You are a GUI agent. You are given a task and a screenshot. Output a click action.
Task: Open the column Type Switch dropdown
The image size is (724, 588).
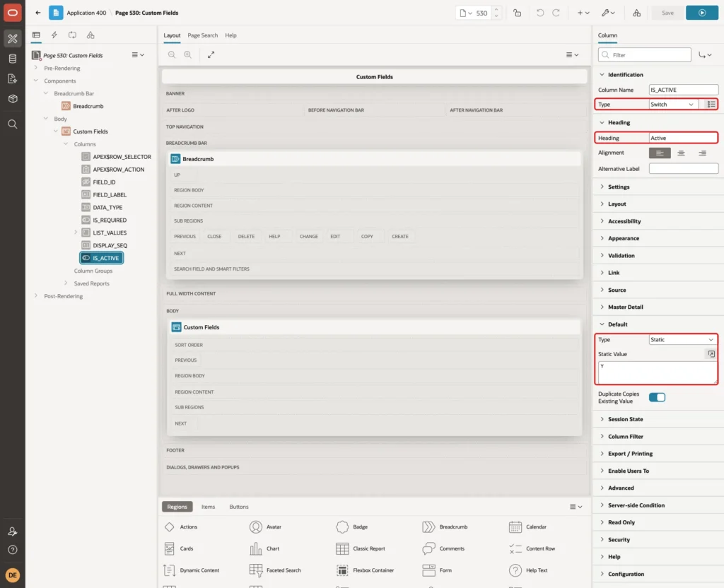click(x=672, y=105)
